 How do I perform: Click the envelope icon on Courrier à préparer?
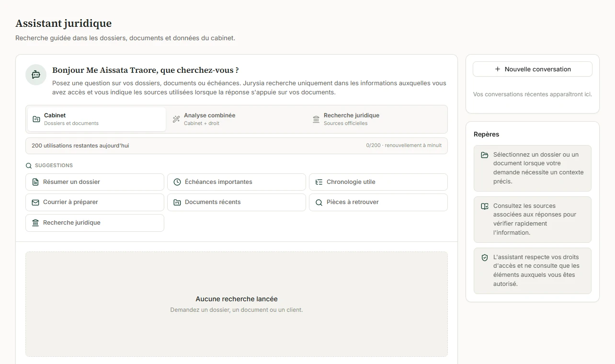click(x=35, y=202)
